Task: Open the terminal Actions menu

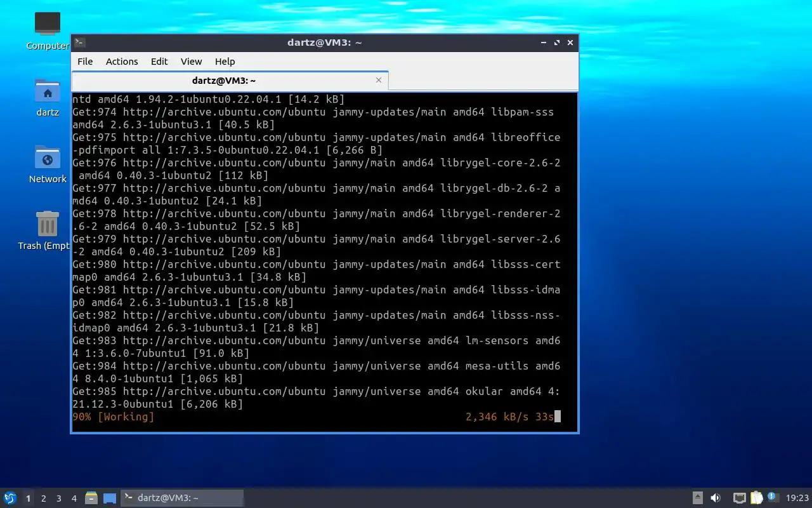Action: (122, 62)
